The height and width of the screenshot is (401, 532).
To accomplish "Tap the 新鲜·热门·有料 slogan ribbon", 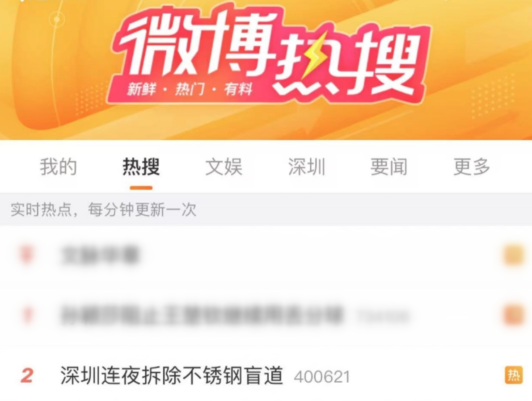I will click(190, 90).
